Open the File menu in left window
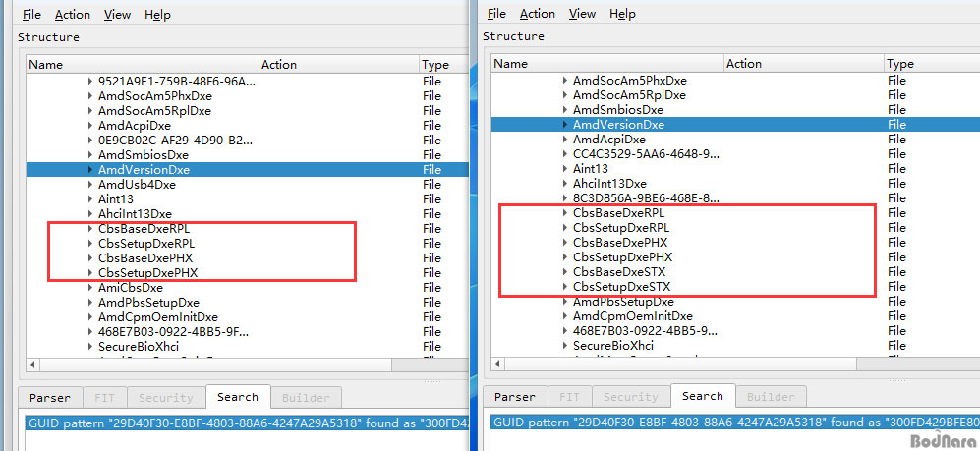The image size is (980, 451). point(31,15)
